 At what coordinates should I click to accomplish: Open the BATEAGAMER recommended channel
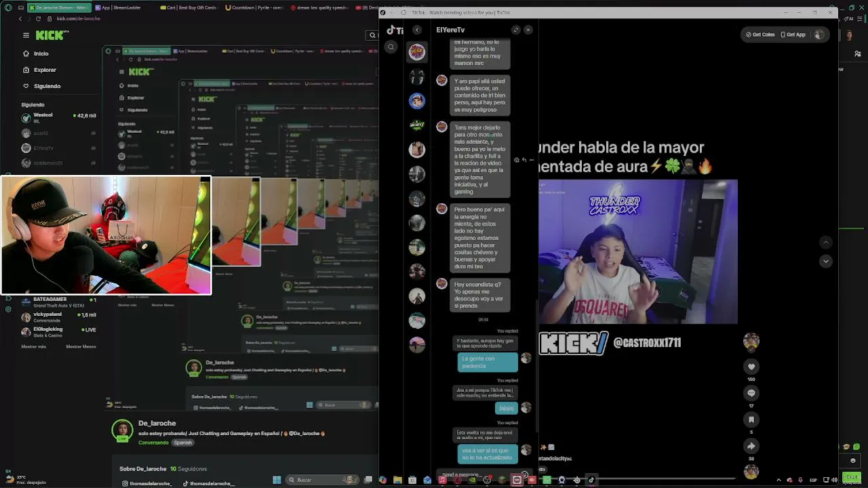tap(59, 302)
